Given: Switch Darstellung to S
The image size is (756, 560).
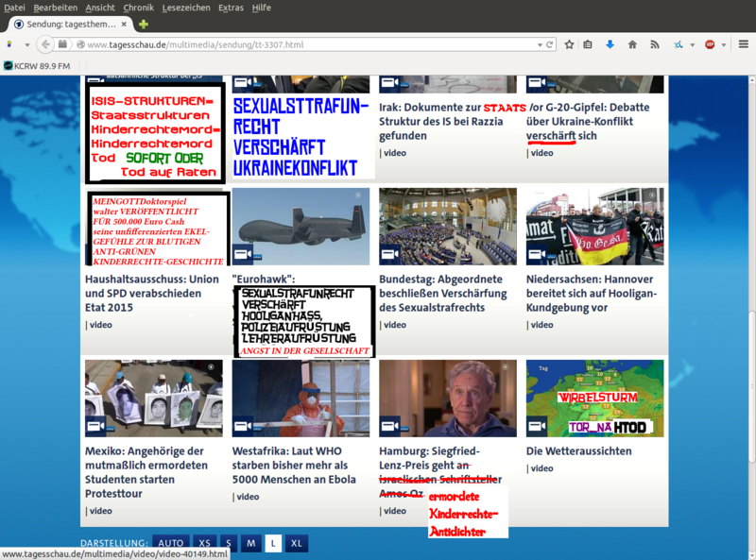Looking at the screenshot, I should pos(227,543).
